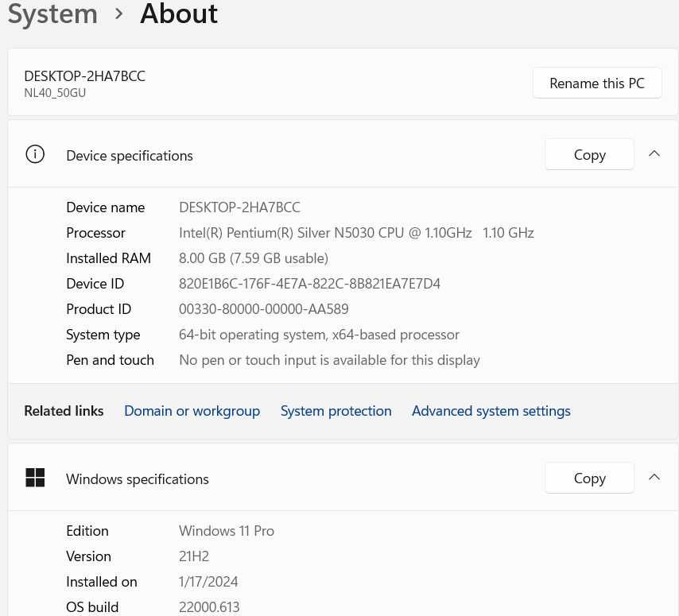Click the Version label

(89, 556)
